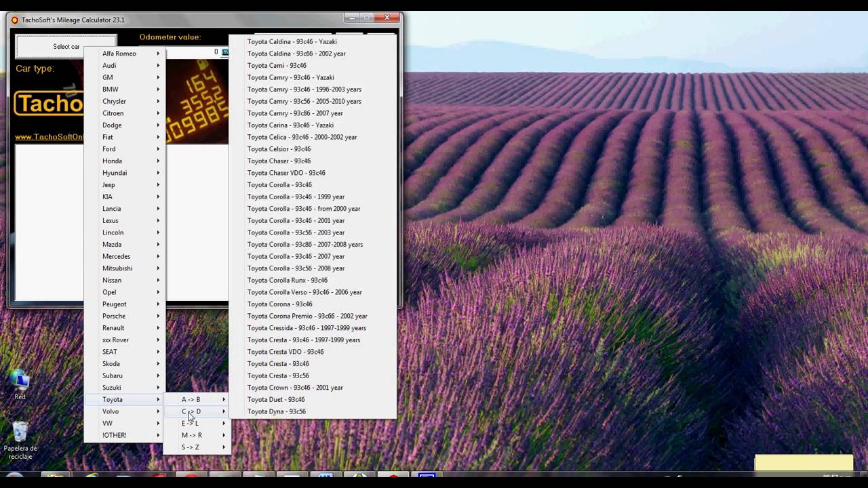Select Toyota Corolla Runx - 93c46
The image size is (868, 488).
click(x=313, y=280)
